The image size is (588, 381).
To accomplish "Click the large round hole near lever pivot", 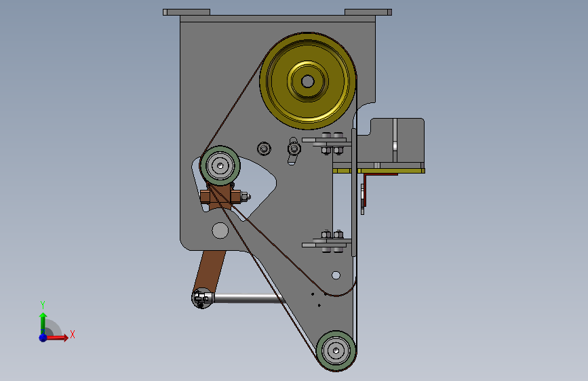I will pos(220,230).
